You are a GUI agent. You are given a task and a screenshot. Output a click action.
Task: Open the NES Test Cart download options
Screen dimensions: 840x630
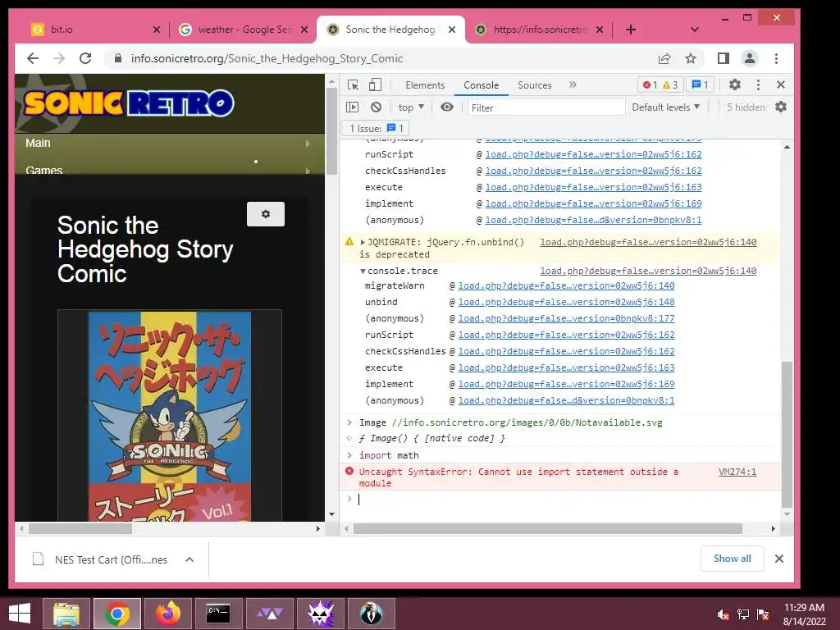189,559
